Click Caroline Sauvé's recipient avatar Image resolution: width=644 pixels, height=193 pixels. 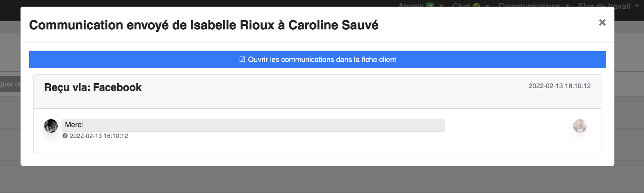tap(580, 126)
